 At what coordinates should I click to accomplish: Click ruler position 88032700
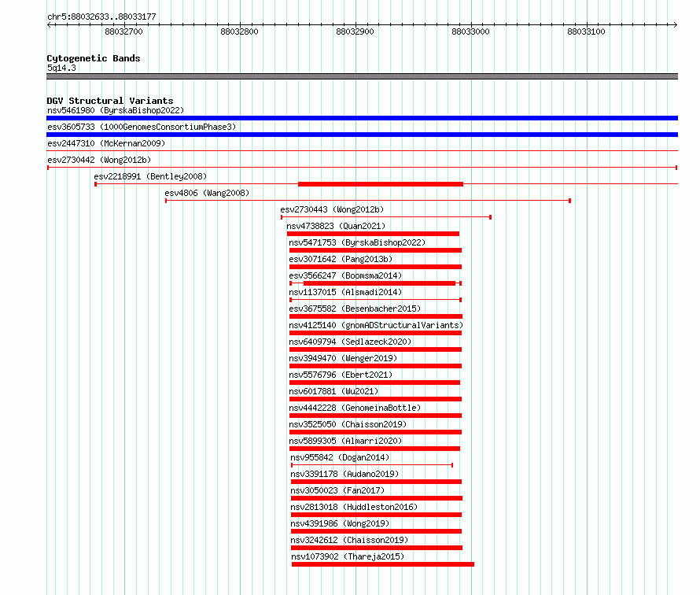point(123,31)
